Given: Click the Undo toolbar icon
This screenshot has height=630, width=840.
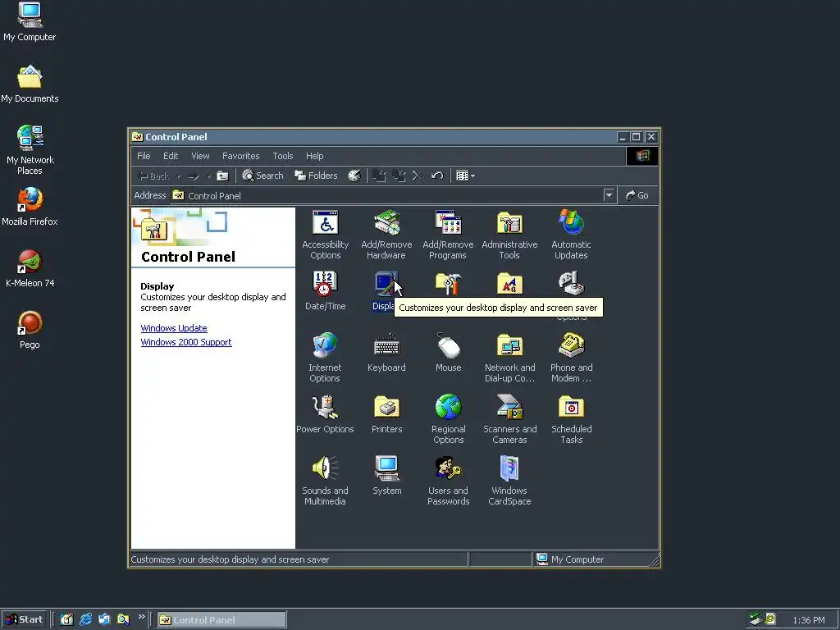Looking at the screenshot, I should tap(437, 176).
